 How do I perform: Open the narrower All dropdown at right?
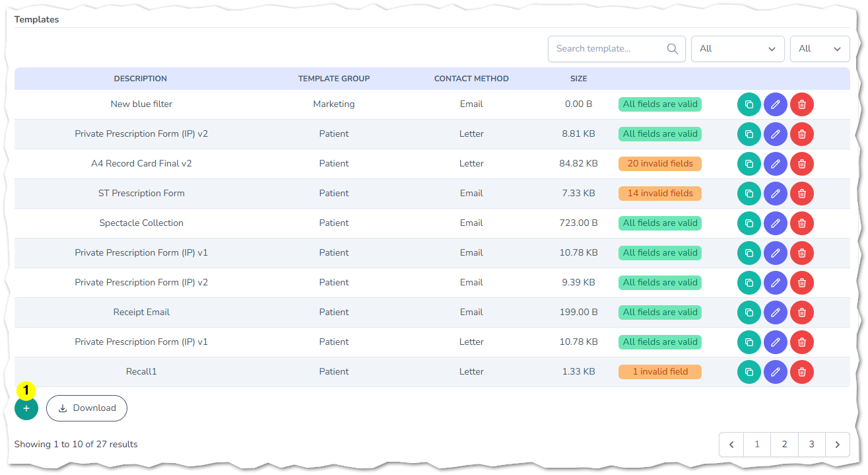[x=820, y=49]
